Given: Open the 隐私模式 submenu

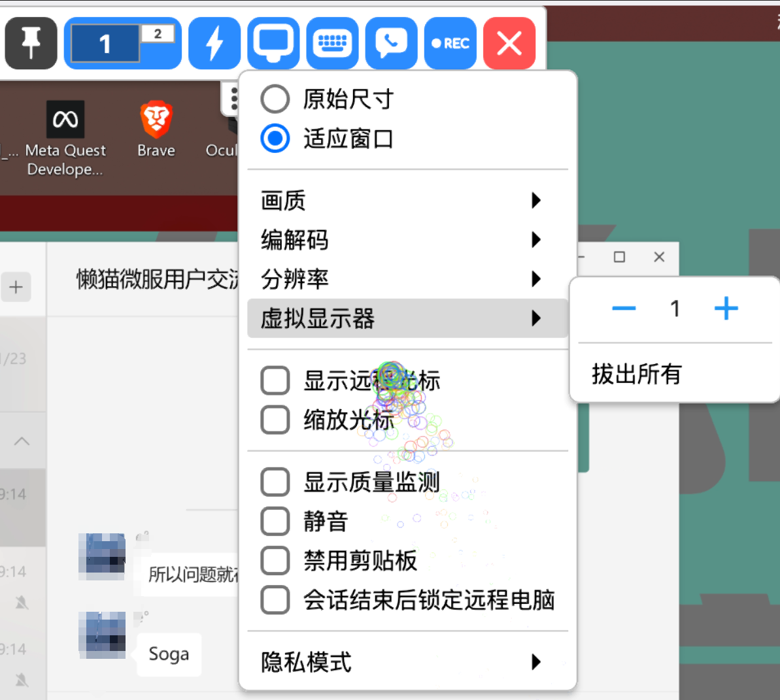Looking at the screenshot, I should [x=407, y=661].
